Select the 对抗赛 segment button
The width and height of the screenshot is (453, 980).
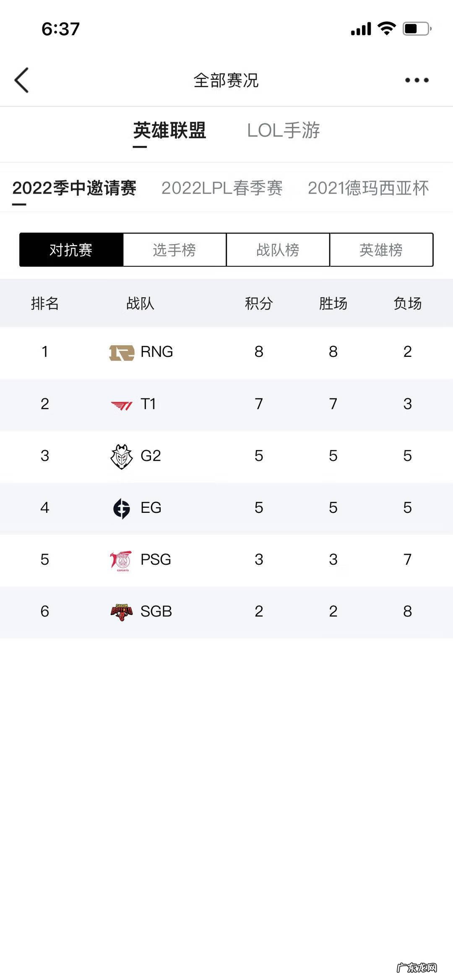[71, 250]
